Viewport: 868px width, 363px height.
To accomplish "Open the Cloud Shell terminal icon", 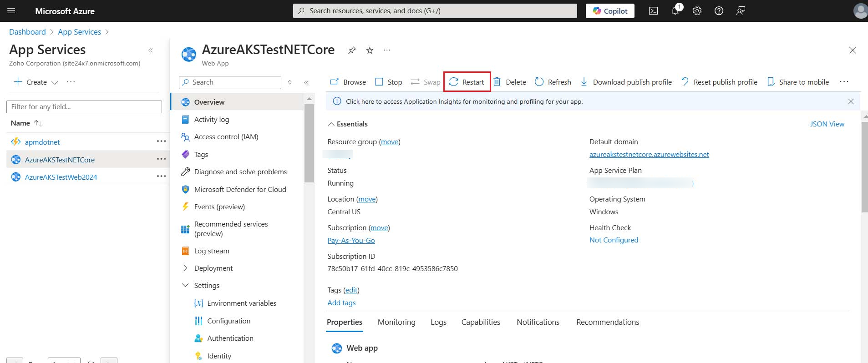I will [x=653, y=11].
